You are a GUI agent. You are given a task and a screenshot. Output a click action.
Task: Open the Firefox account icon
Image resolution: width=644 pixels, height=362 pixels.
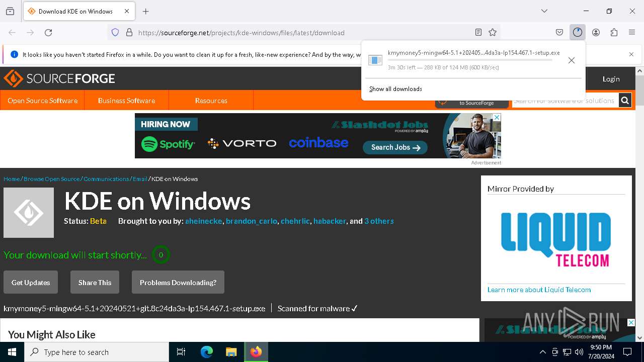(596, 32)
